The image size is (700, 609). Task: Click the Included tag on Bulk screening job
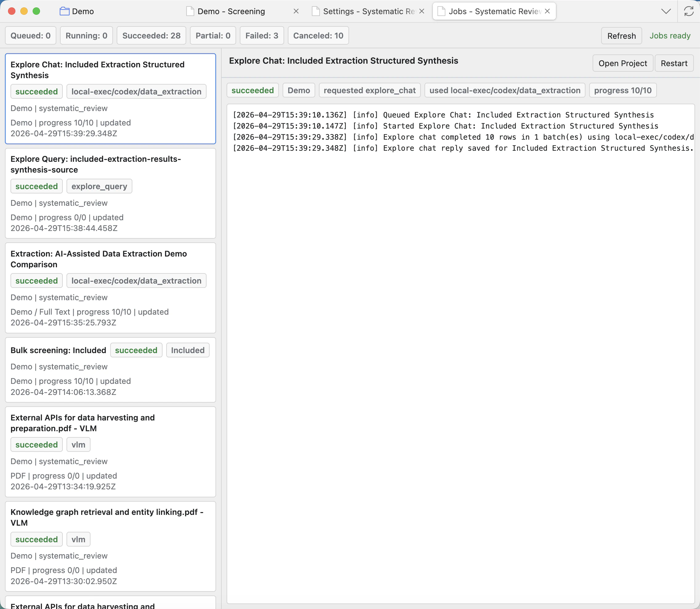pyautogui.click(x=188, y=350)
